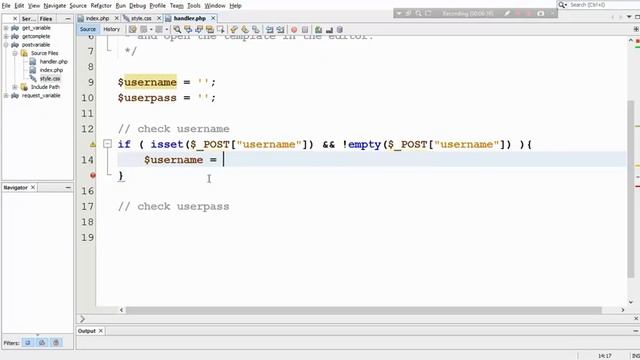The width and height of the screenshot is (640, 360).
Task: Collapse the postvariable project node
Action: tap(6, 45)
